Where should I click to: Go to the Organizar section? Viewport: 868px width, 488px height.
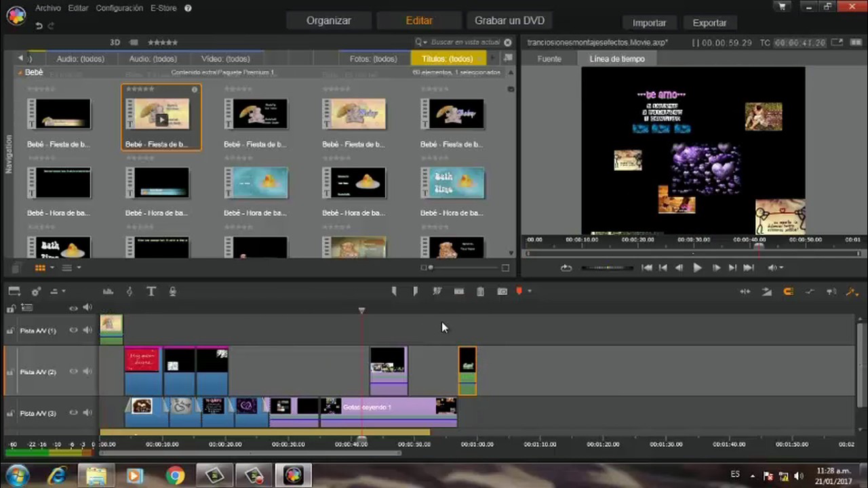tap(328, 20)
